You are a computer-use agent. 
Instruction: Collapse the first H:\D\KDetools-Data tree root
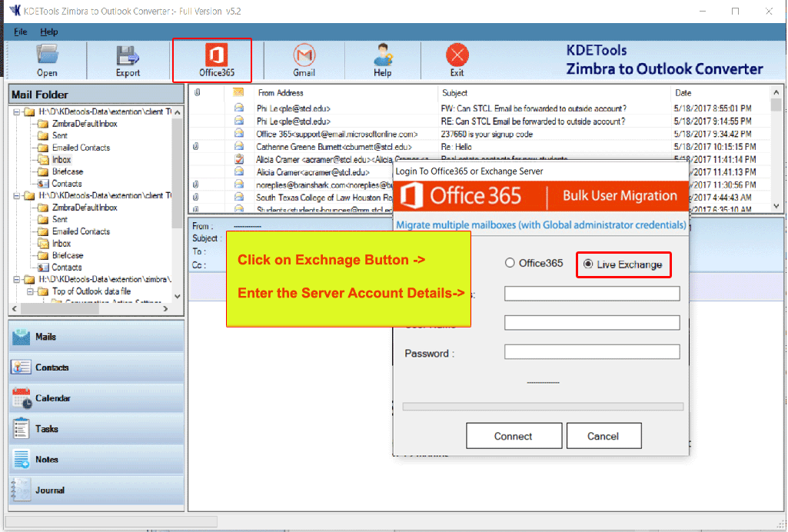(17, 112)
